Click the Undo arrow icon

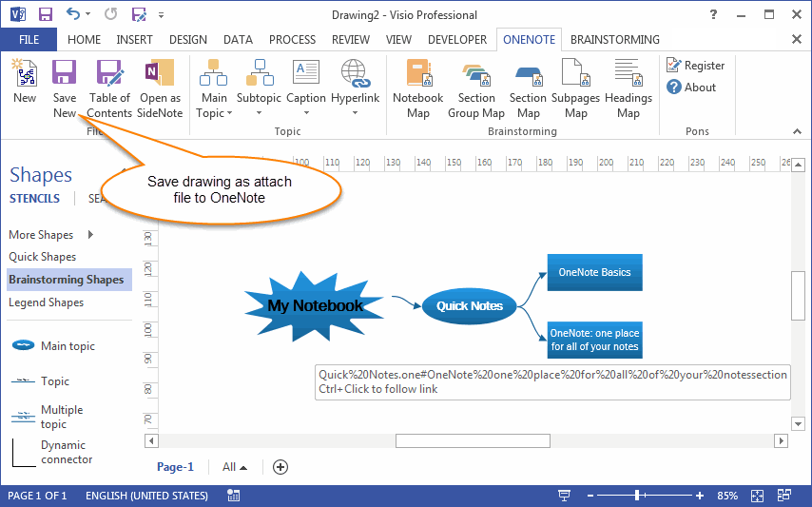click(x=73, y=14)
